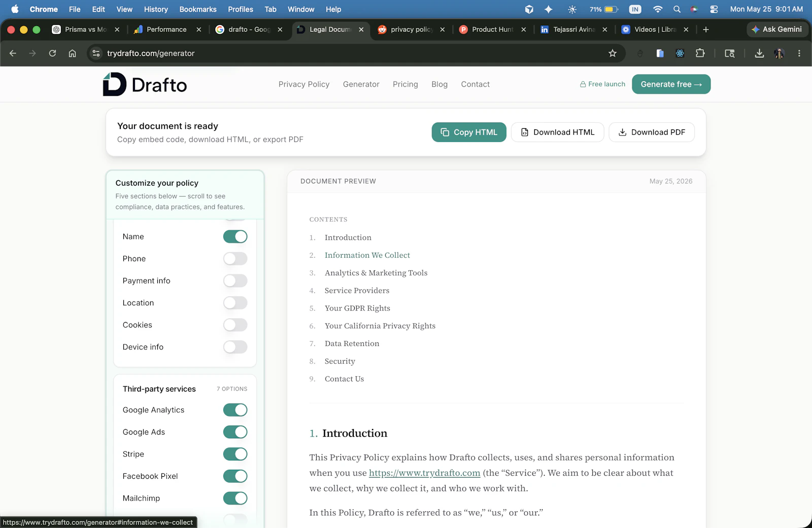Turn on the Payment info toggle
The image size is (812, 528).
point(235,281)
